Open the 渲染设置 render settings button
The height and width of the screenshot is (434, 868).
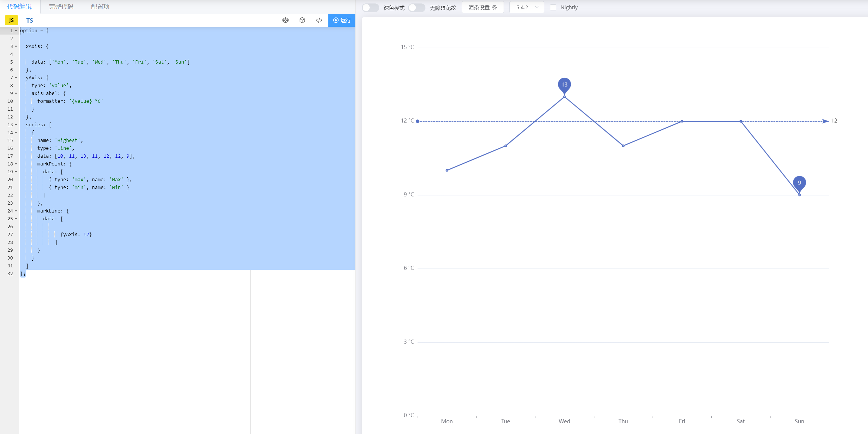480,7
